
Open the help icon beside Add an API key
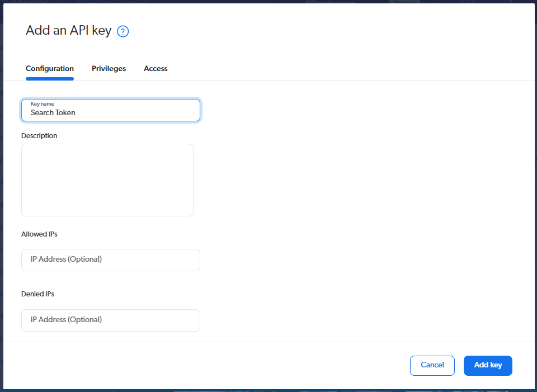pos(123,31)
